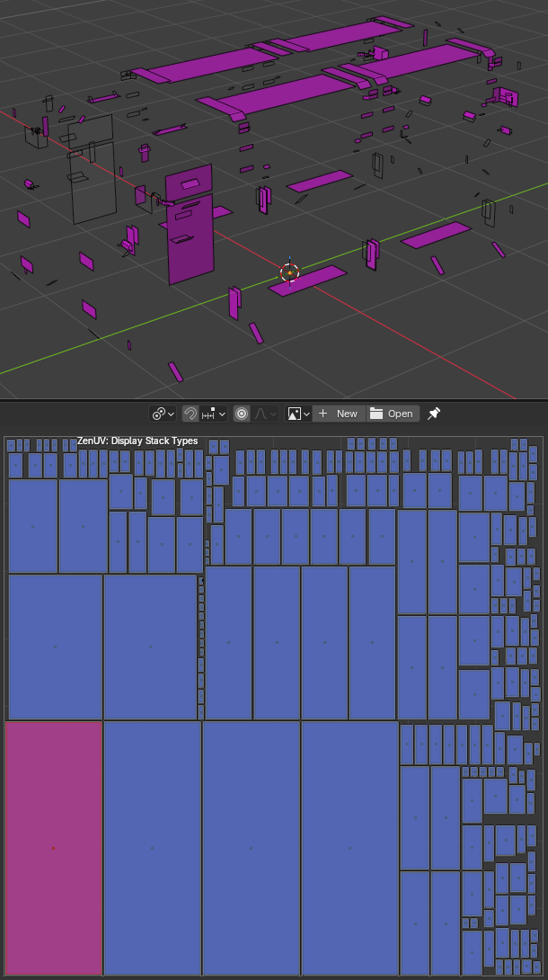The image size is (548, 980).
Task: Click the New image button
Action: point(339,414)
